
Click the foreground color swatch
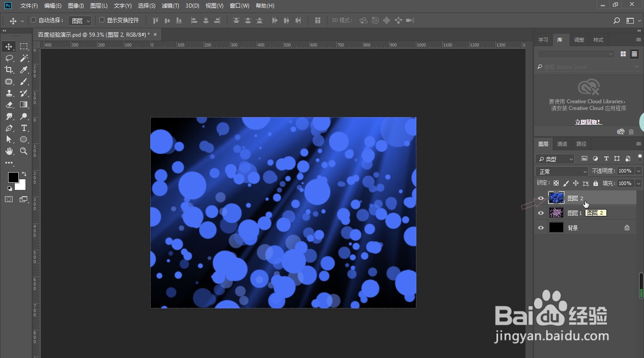(x=13, y=177)
